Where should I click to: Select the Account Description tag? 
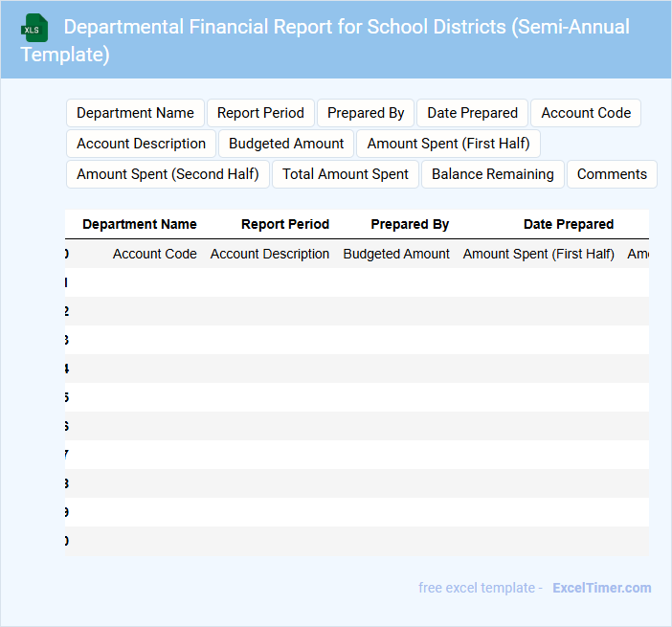(x=141, y=144)
